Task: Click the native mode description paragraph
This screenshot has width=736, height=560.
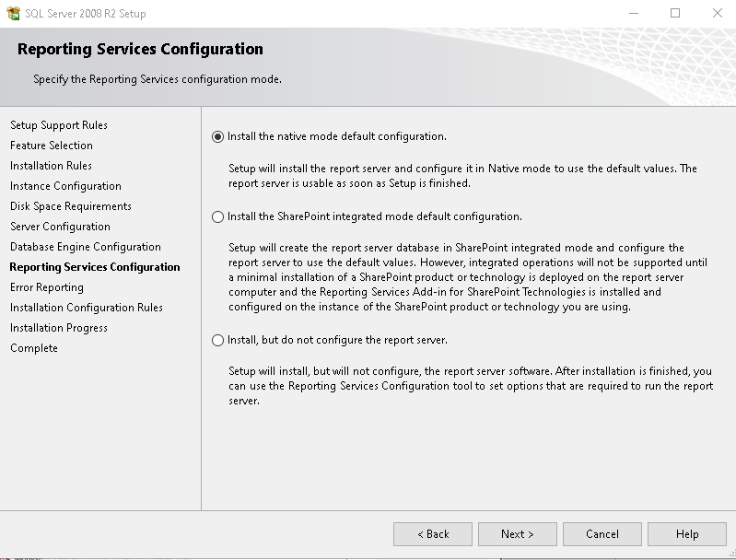Action: point(462,176)
